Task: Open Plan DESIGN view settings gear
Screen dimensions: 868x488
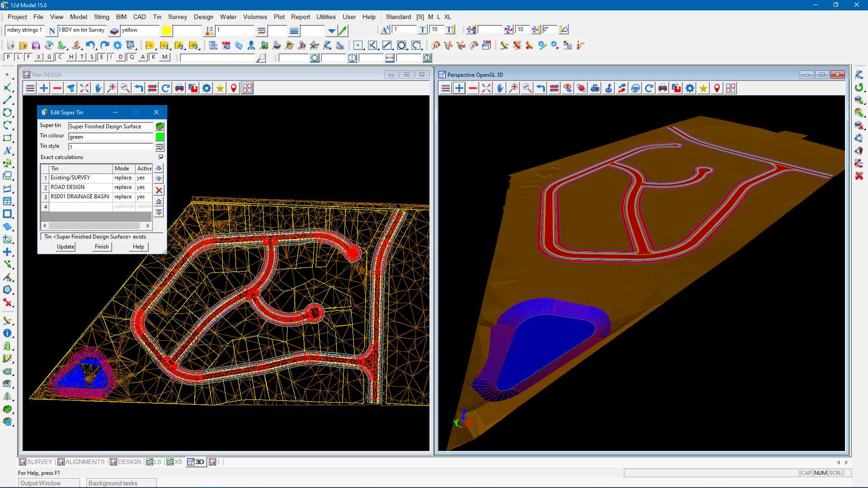Action: 207,88
